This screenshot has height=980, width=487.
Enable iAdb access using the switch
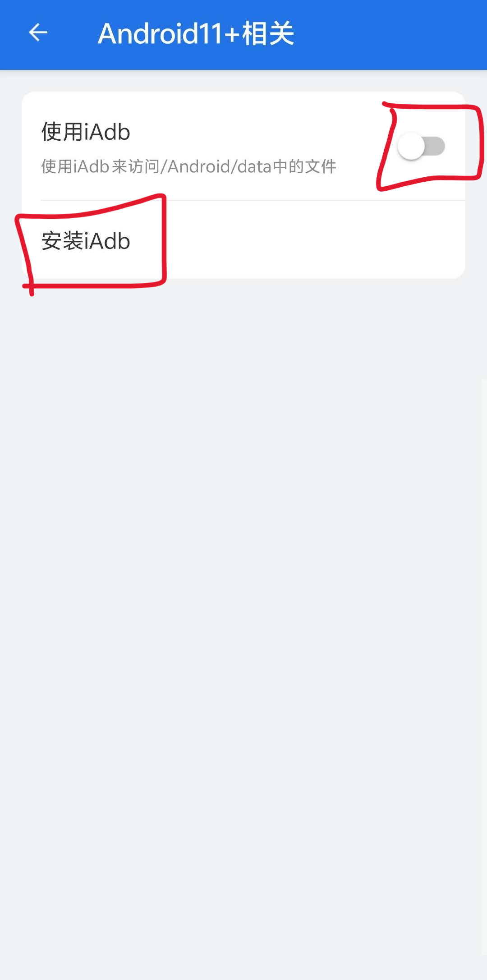(421, 147)
